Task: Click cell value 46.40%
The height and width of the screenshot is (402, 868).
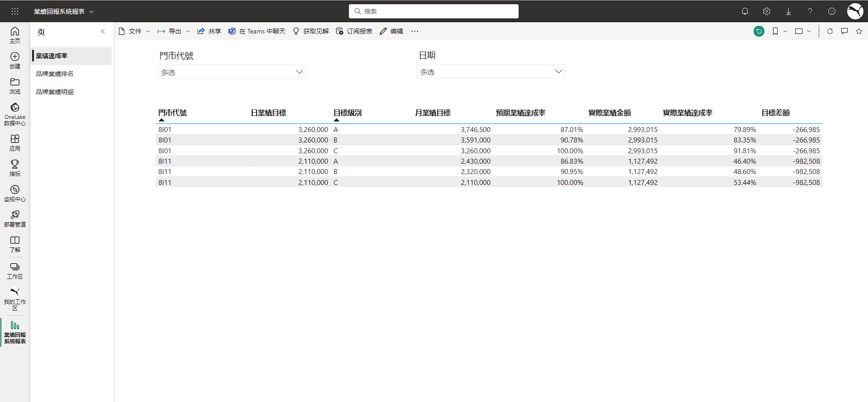Action: point(745,161)
